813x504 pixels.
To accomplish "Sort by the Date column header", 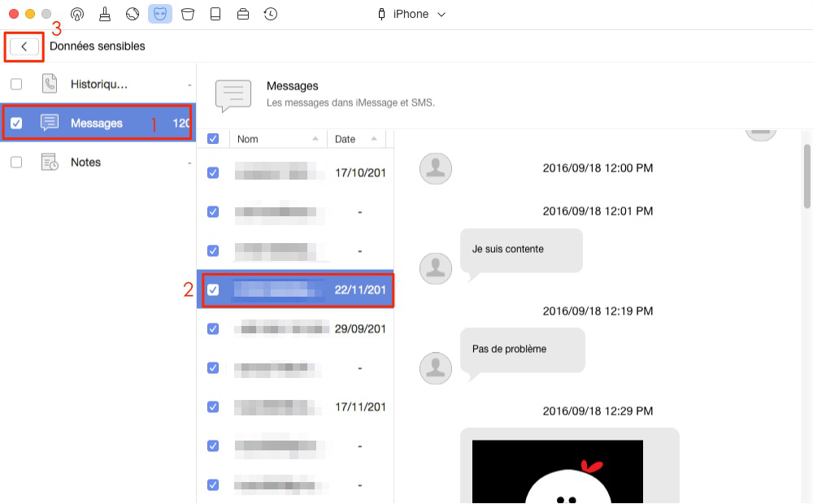I will [357, 139].
